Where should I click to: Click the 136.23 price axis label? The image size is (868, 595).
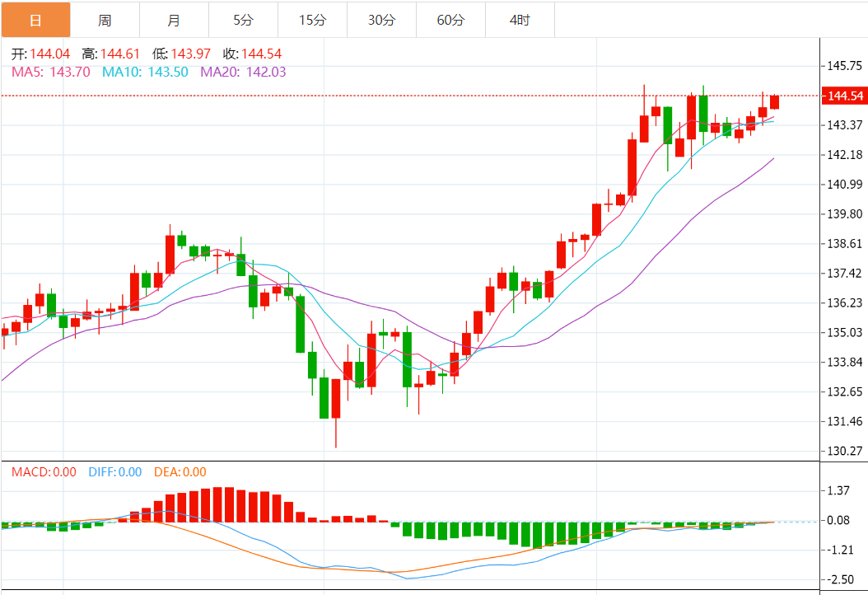click(x=845, y=303)
